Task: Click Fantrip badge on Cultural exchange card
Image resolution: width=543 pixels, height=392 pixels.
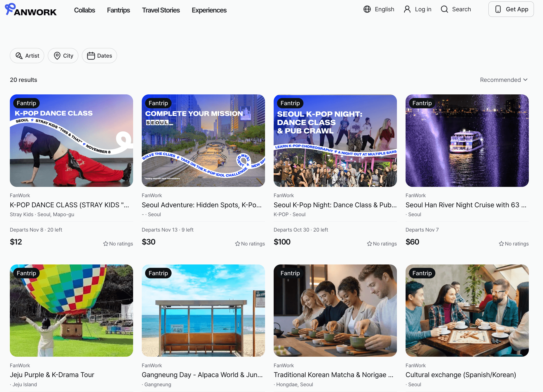Action: click(x=422, y=273)
